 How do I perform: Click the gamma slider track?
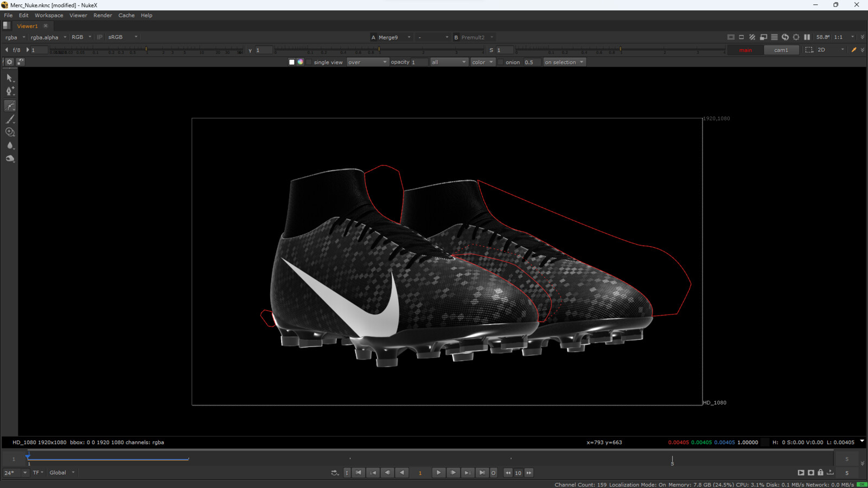[379, 50]
